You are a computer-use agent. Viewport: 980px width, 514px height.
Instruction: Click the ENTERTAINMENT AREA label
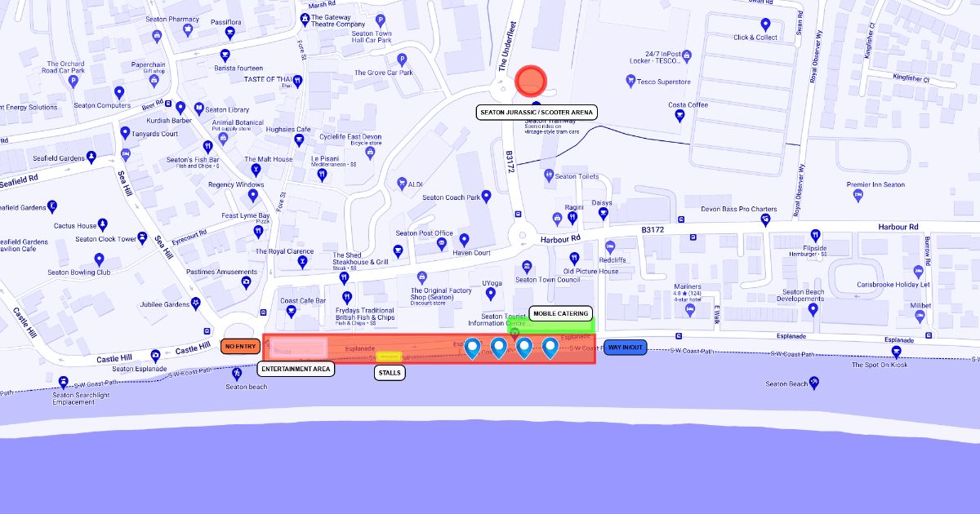(x=296, y=369)
